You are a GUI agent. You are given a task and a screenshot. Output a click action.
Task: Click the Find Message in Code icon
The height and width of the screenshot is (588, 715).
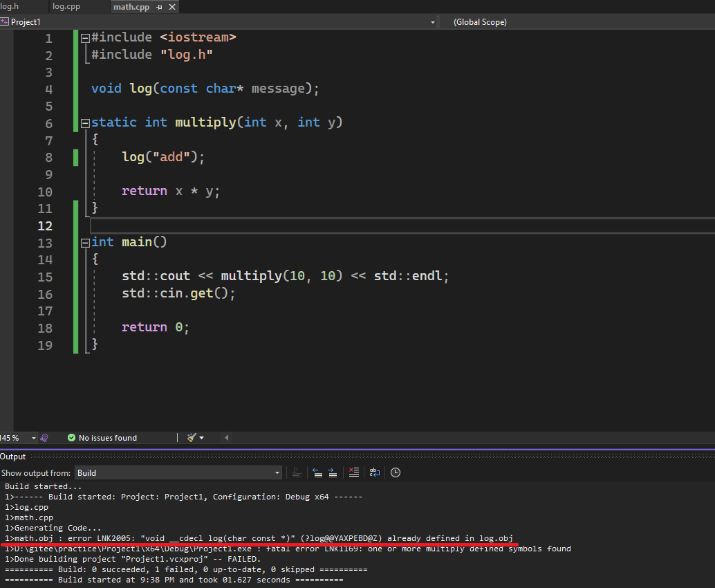297,472
